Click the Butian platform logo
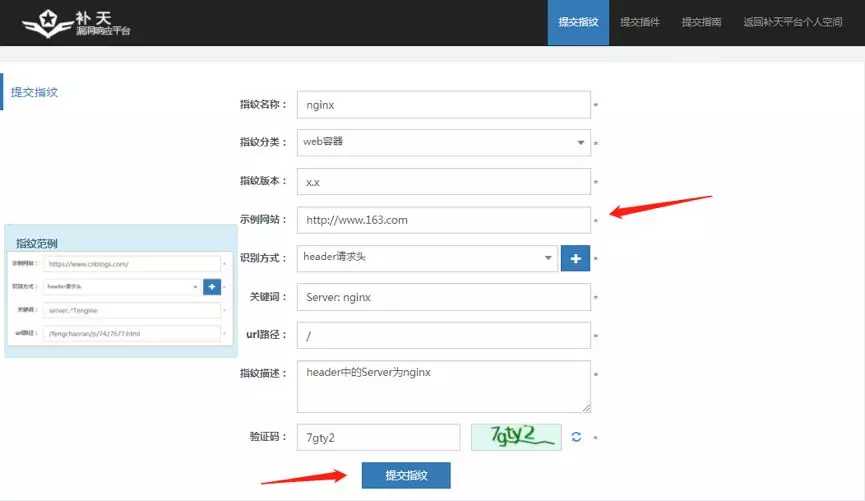865x501 pixels. [x=76, y=22]
